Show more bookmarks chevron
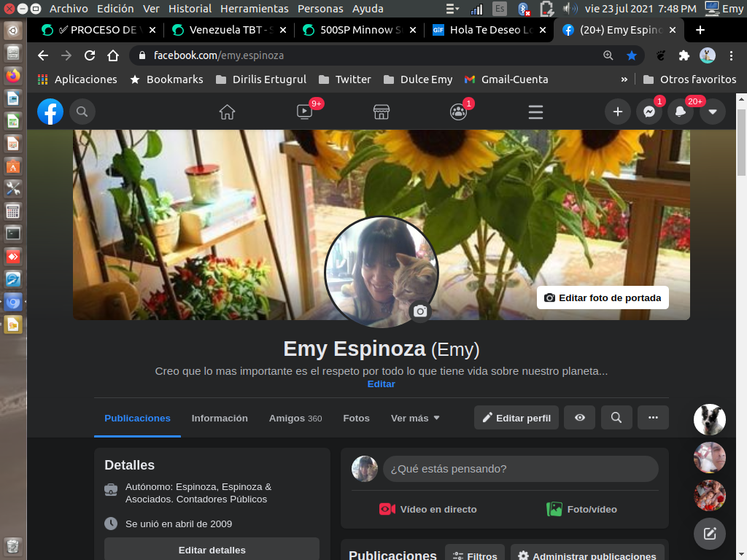Screen dimensions: 747x560 (624, 79)
